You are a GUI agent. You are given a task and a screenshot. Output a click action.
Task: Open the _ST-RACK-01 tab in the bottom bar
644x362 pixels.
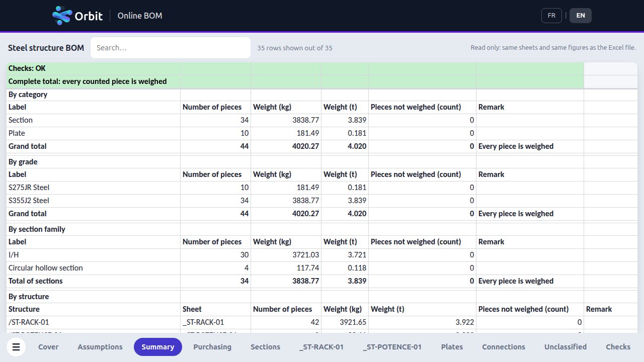pyautogui.click(x=321, y=347)
